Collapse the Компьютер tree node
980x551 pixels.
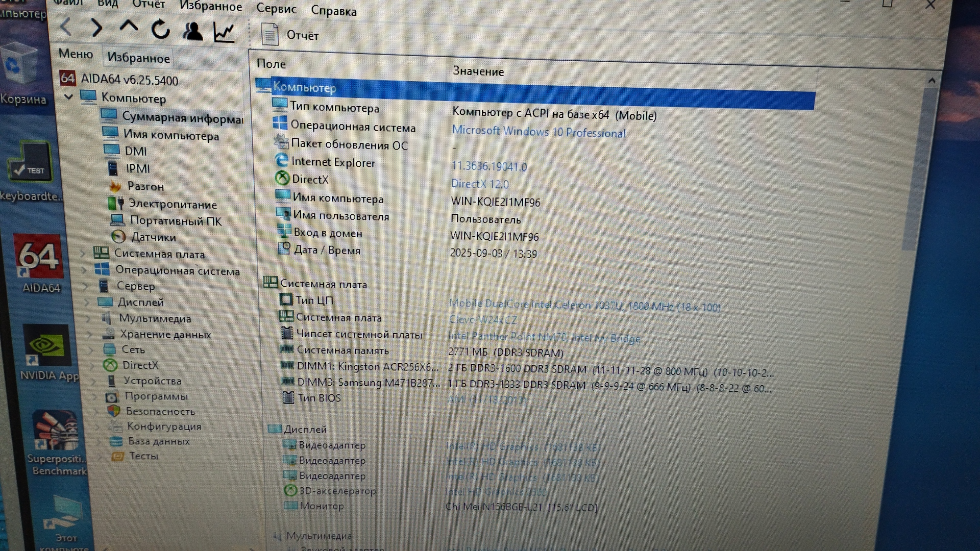(68, 96)
